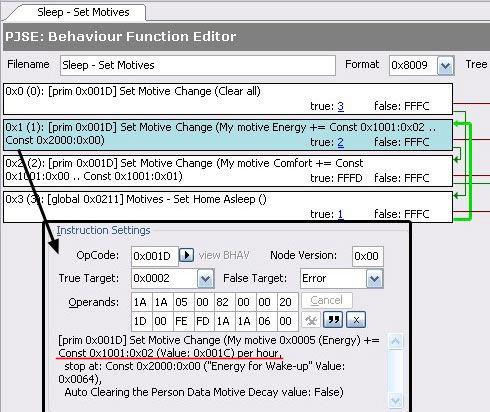Click false: FFFC on instruction 0x2
Screen dimensions: 490x412
click(402, 178)
